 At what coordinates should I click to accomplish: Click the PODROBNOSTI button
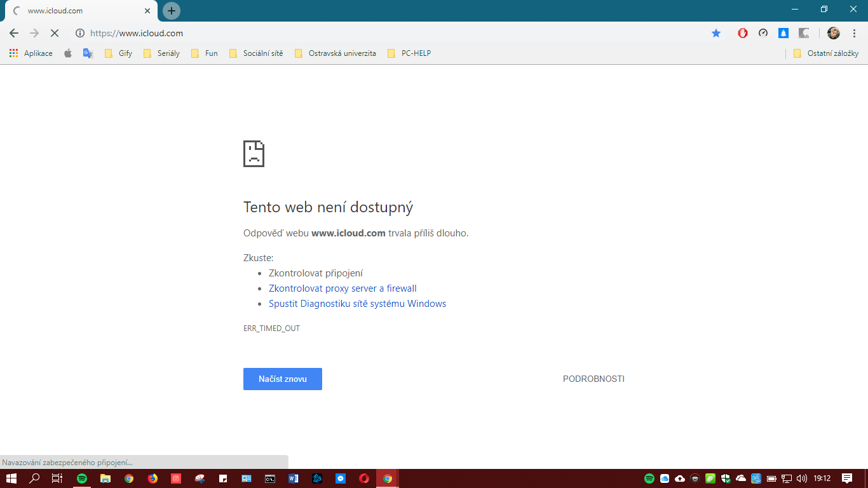[x=593, y=379]
